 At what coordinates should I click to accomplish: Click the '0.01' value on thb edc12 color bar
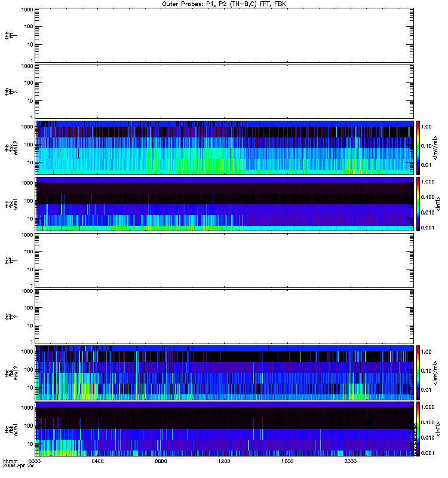tap(426, 165)
